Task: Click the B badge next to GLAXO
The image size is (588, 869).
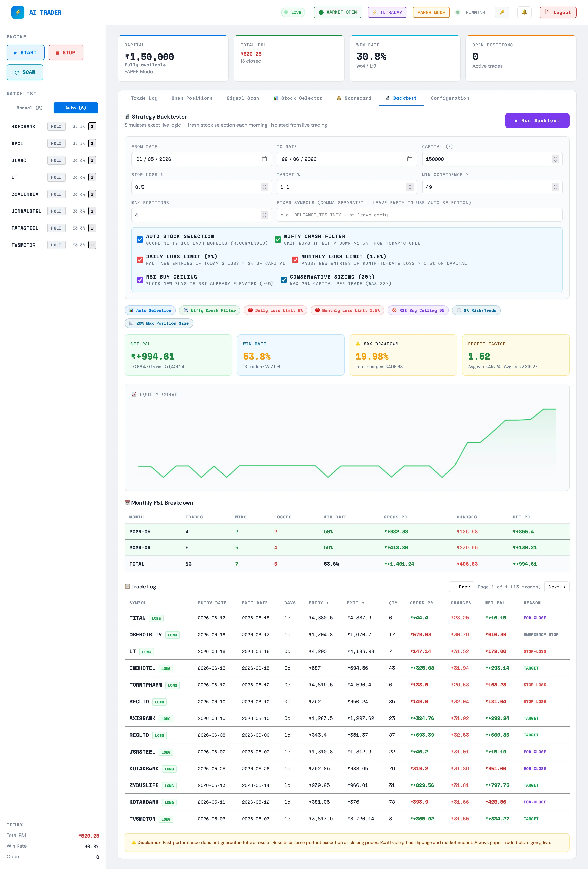Action: click(x=92, y=160)
